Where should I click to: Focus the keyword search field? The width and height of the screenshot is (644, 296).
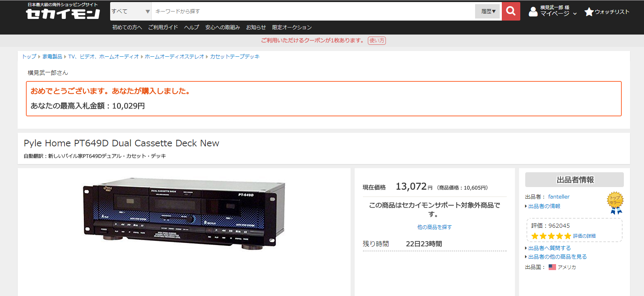(313, 11)
